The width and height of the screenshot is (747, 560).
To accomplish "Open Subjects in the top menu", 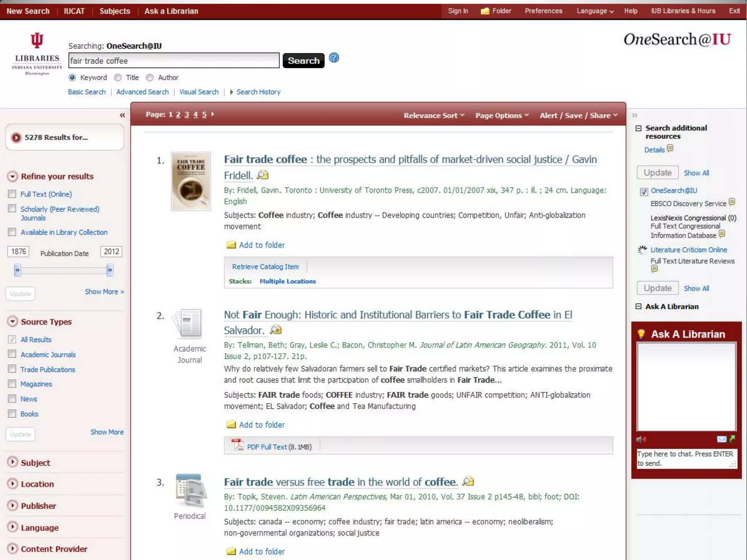I will pos(115,11).
